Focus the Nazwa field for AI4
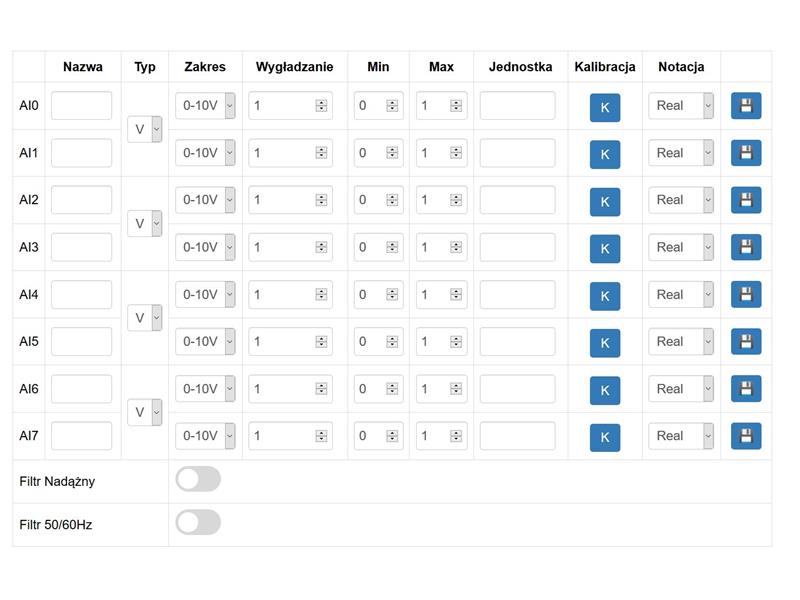The width and height of the screenshot is (800, 600). (x=82, y=294)
